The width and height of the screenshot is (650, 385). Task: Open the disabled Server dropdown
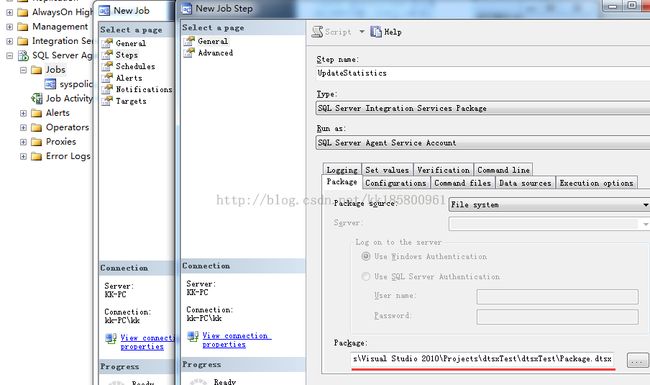549,224
